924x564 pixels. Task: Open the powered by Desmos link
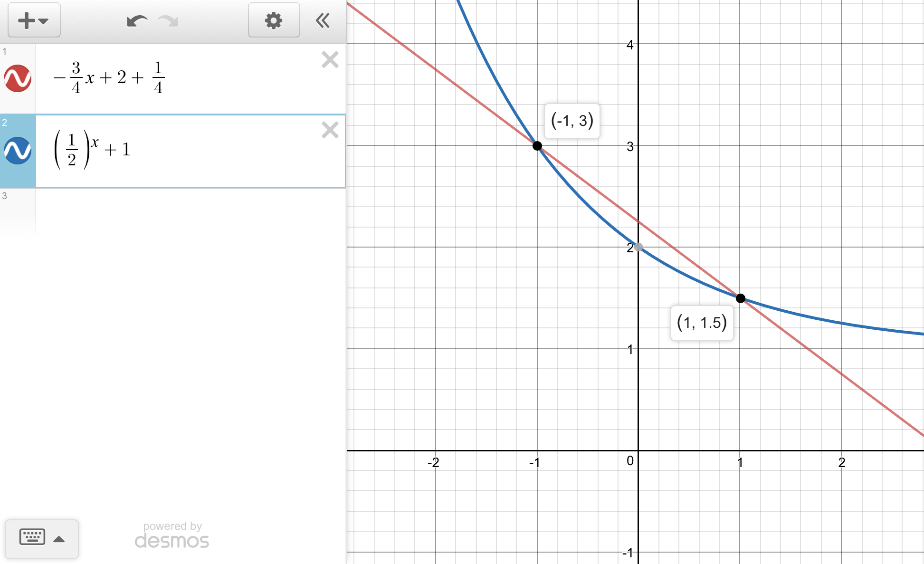pos(172,535)
